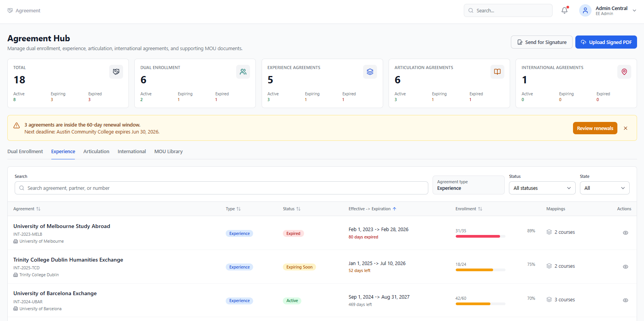Screen dimensions: 644x321
Task: Open the All statuses dropdown
Action: pyautogui.click(x=542, y=188)
